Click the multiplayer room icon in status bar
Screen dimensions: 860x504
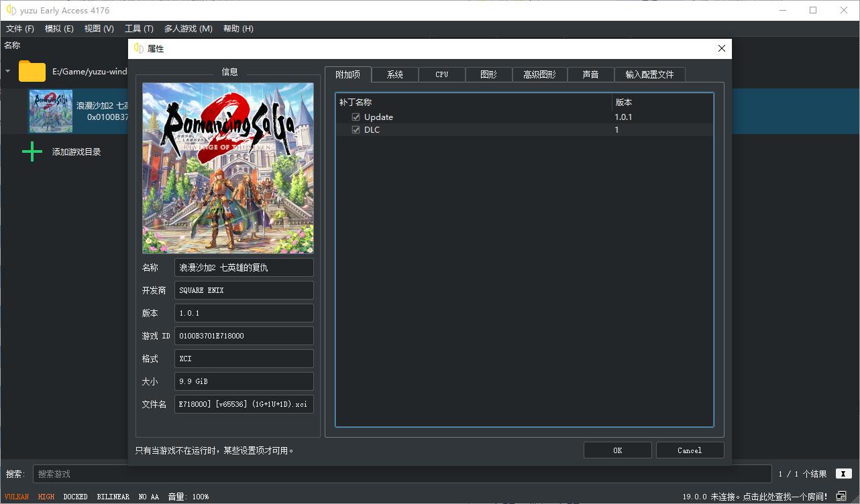click(841, 497)
